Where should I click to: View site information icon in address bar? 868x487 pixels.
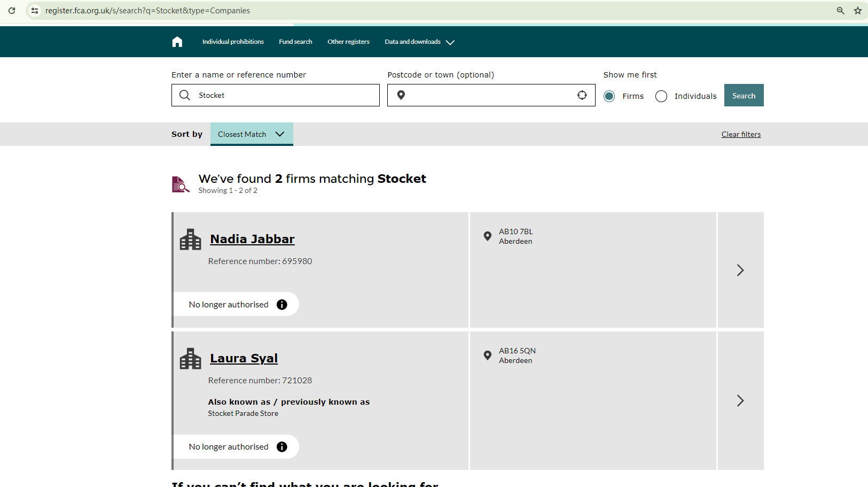coord(35,11)
